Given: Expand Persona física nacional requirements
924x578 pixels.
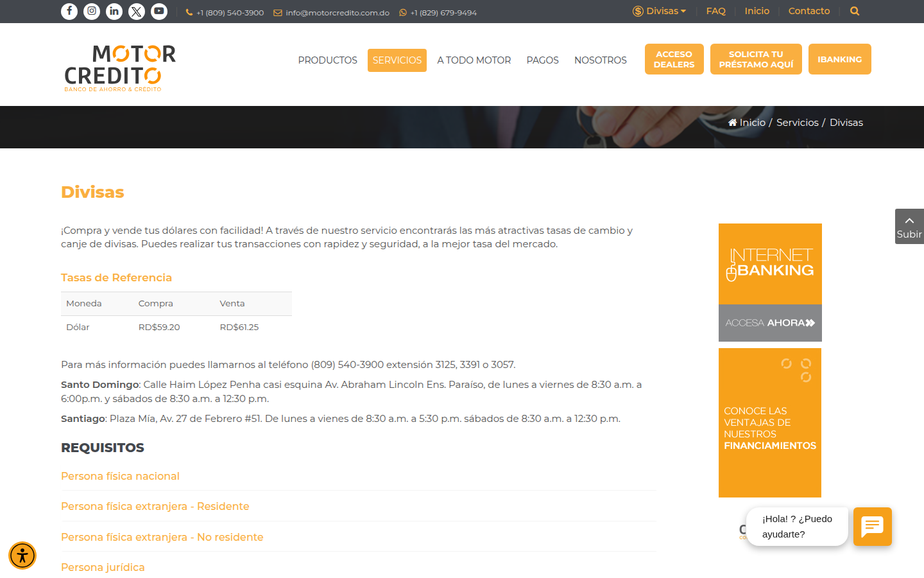Looking at the screenshot, I should [120, 476].
